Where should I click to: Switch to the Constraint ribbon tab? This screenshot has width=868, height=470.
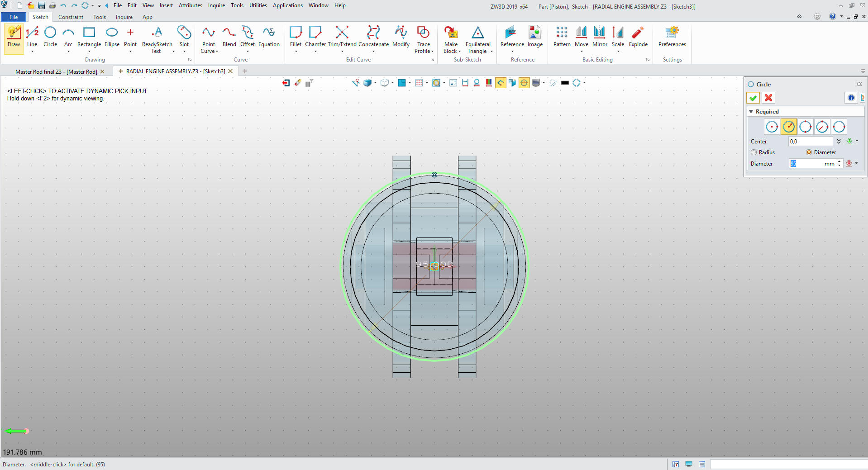[71, 17]
